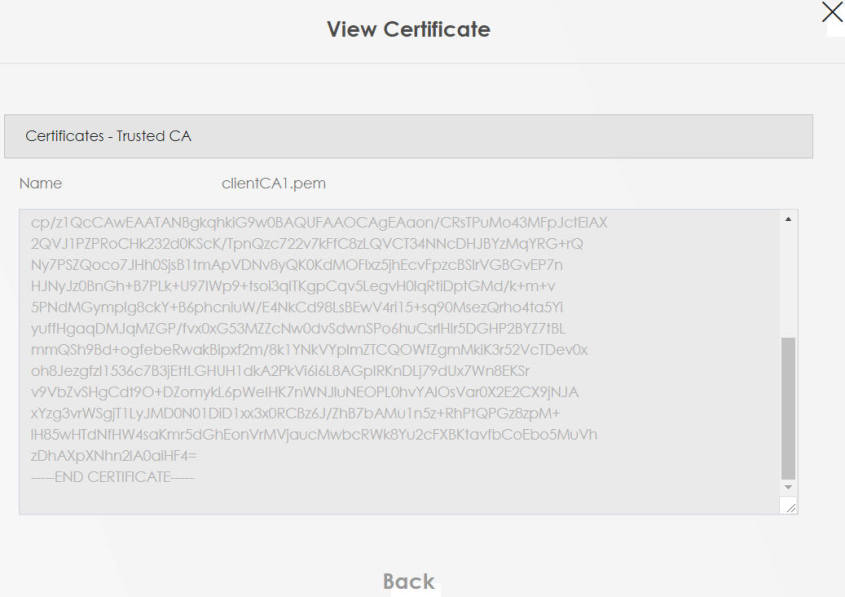The image size is (845, 597).
Task: Click the line starting with 2QVJ1PZPRoCHk
Action: [308, 244]
